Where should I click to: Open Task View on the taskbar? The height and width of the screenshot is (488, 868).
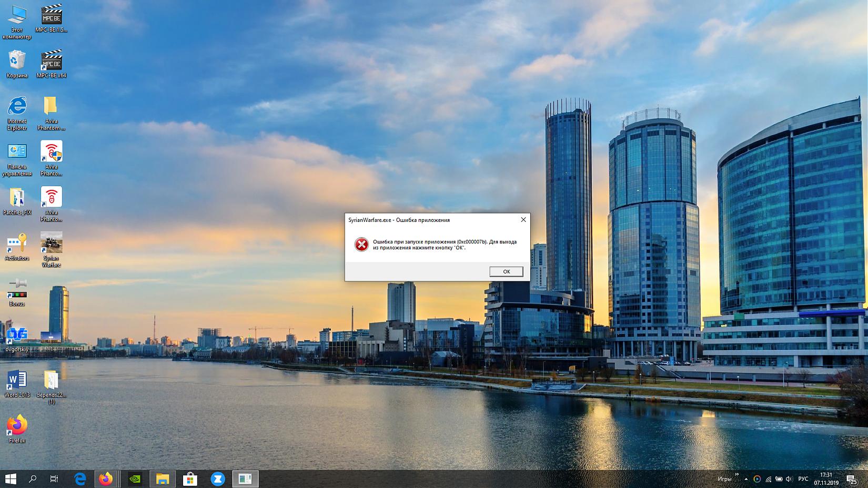(54, 479)
